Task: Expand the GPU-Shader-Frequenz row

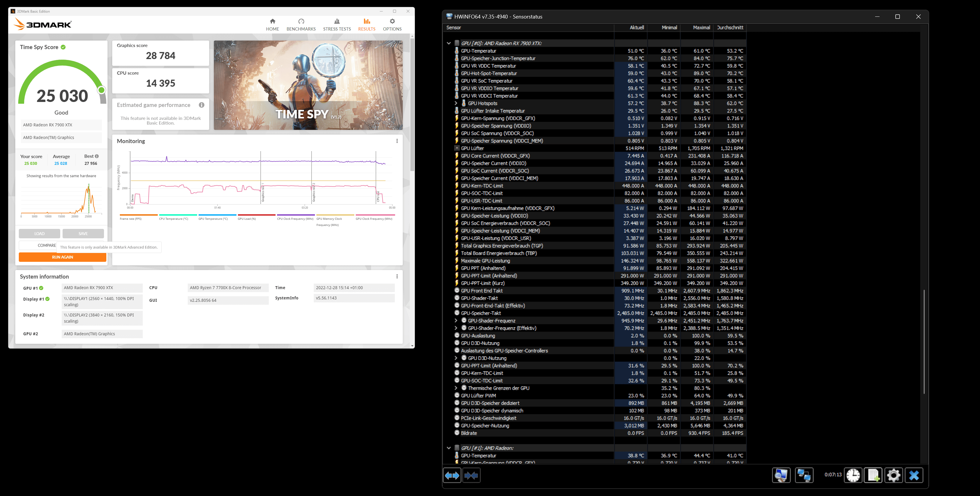Action: [456, 321]
